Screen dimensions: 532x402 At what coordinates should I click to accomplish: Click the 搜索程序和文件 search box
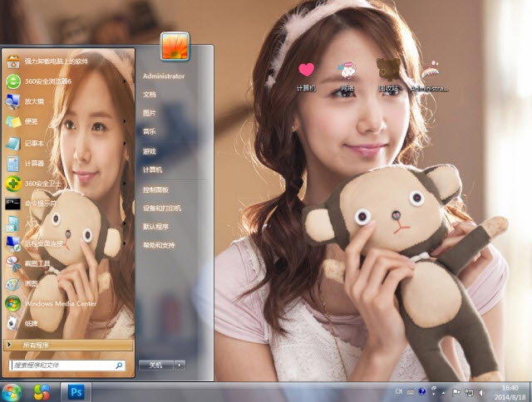pyautogui.click(x=67, y=365)
